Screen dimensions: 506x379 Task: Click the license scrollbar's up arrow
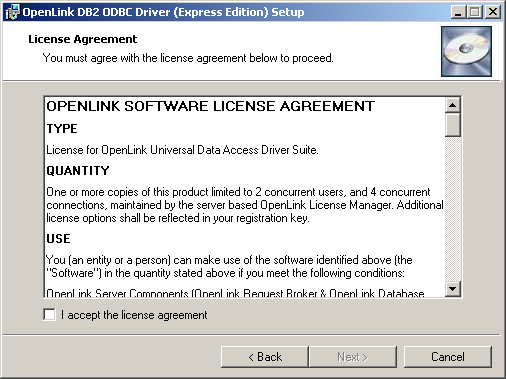[453, 105]
